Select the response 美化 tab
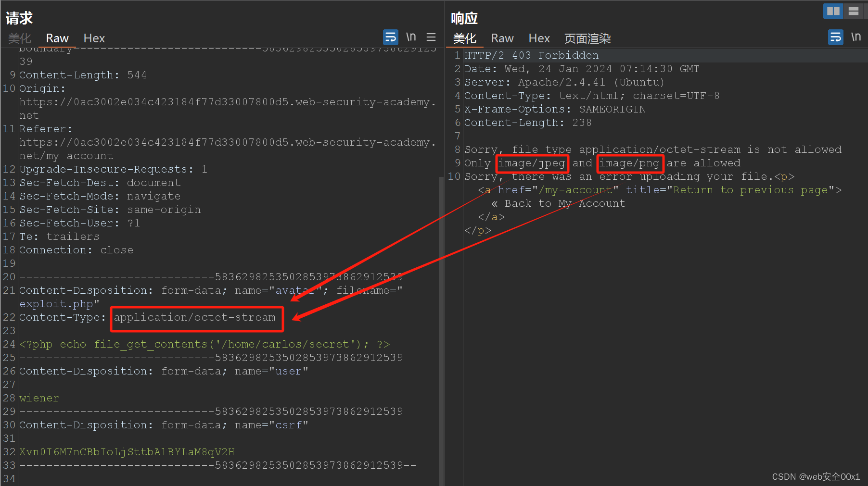Screen dimensions: 868x486 [465, 38]
